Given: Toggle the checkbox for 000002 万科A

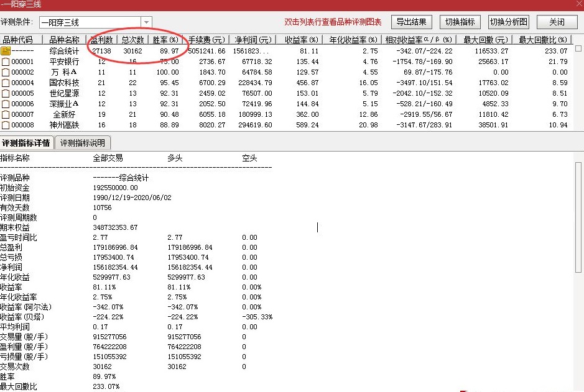Looking at the screenshot, I should [6, 72].
